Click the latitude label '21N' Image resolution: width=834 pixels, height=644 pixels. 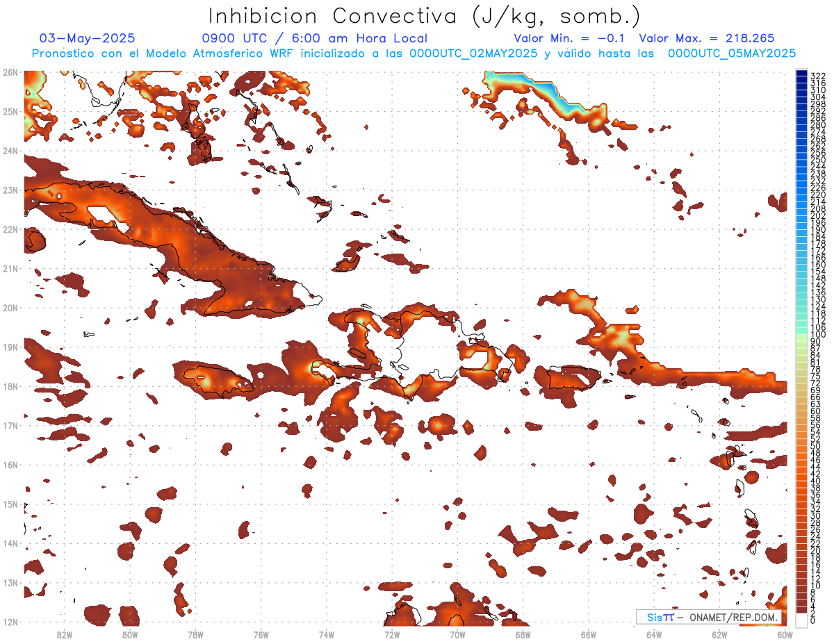10,268
